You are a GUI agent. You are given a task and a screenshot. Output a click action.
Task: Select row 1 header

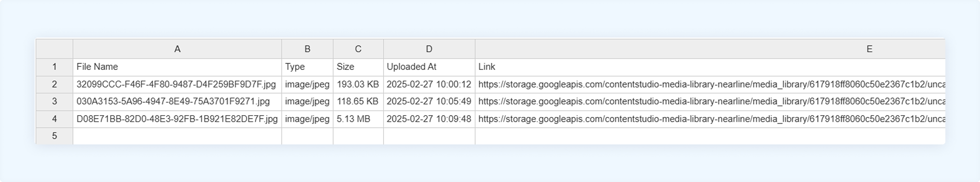point(55,67)
